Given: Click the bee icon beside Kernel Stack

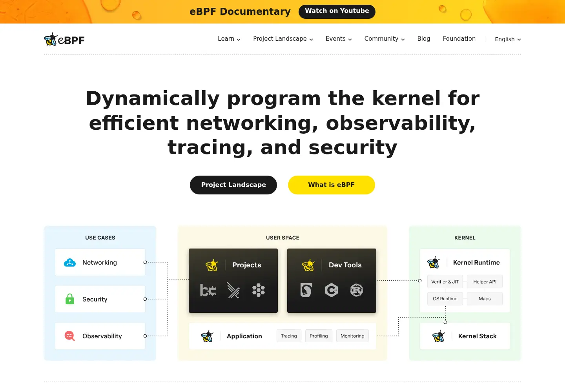Looking at the screenshot, I should pos(439,336).
